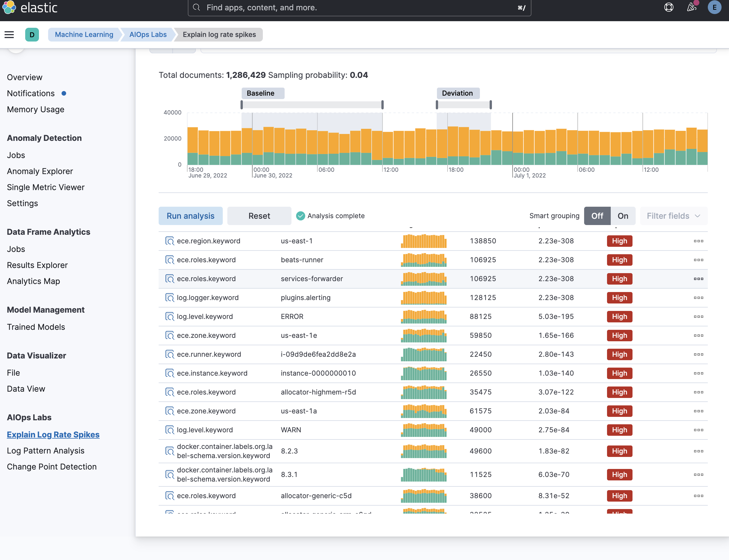Open Discover icon for services-forwarder row
The image size is (729, 560).
click(x=170, y=279)
